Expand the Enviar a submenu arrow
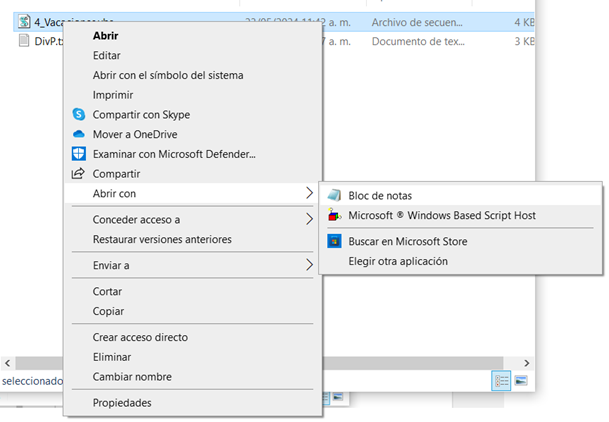The image size is (609, 422). coord(309,266)
